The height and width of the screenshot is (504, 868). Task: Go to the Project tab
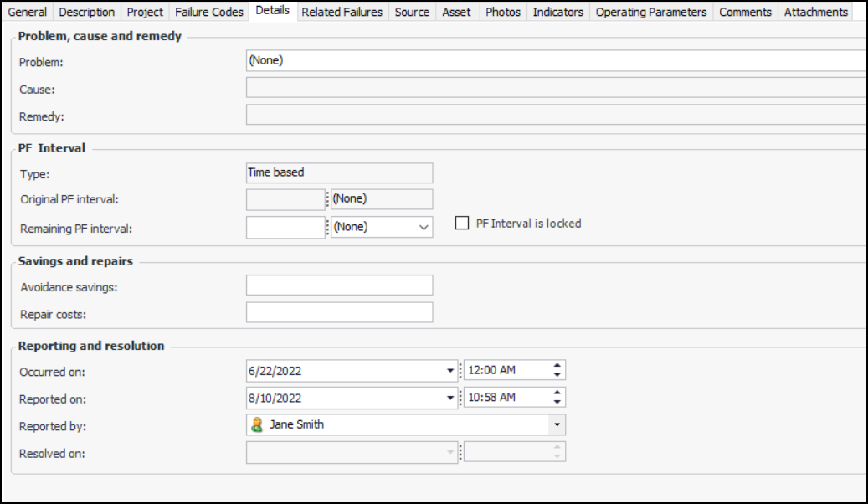pyautogui.click(x=145, y=13)
